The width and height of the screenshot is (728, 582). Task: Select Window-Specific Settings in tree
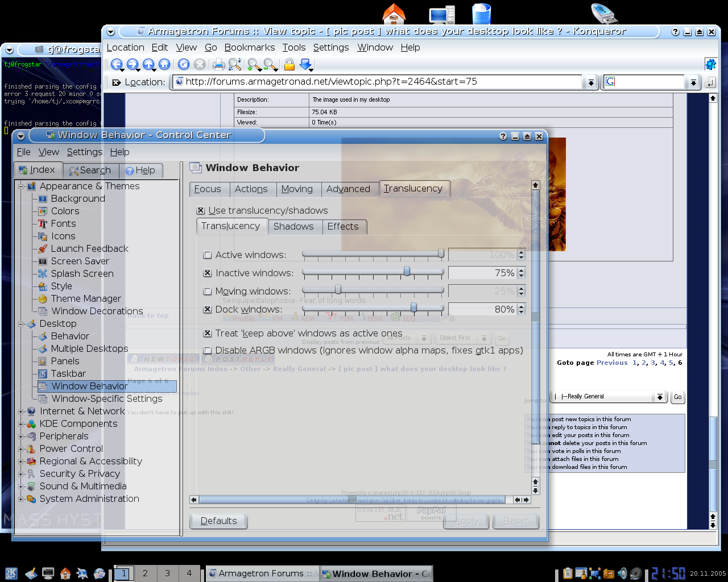107,399
